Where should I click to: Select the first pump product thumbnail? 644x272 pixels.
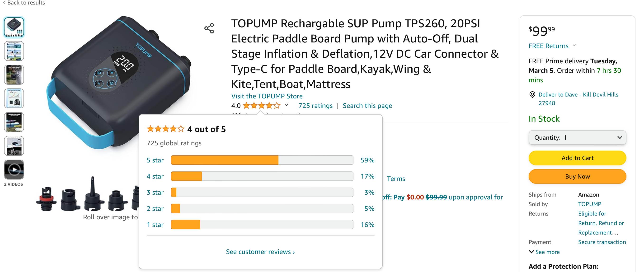[14, 27]
